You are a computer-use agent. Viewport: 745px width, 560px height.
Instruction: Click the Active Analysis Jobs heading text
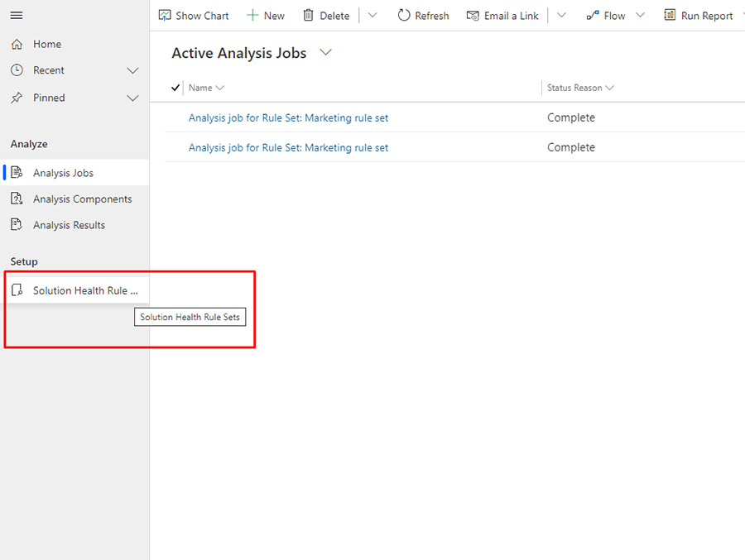(239, 53)
